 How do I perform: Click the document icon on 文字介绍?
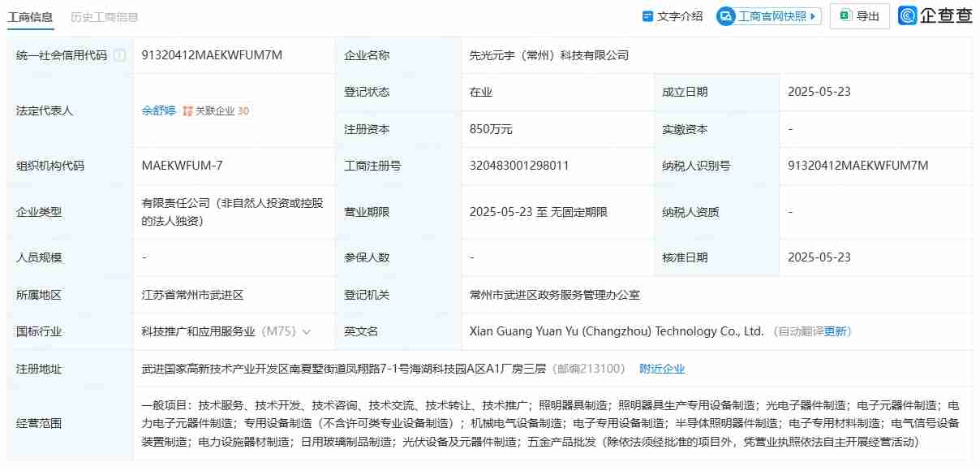(x=647, y=15)
